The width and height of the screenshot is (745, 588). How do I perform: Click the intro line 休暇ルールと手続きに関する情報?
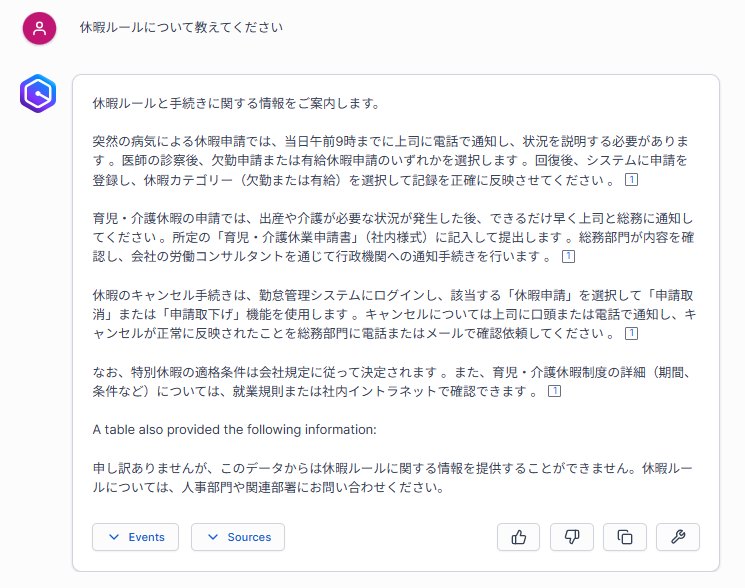click(235, 103)
